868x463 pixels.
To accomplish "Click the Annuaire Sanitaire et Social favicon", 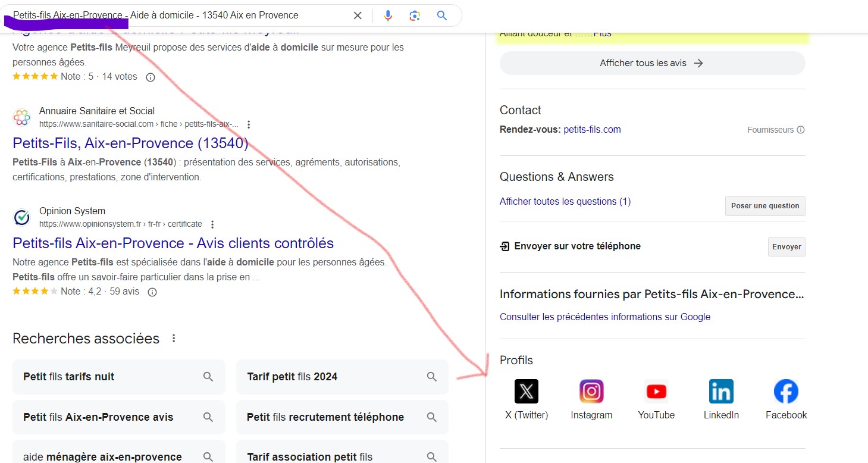I will coord(22,117).
